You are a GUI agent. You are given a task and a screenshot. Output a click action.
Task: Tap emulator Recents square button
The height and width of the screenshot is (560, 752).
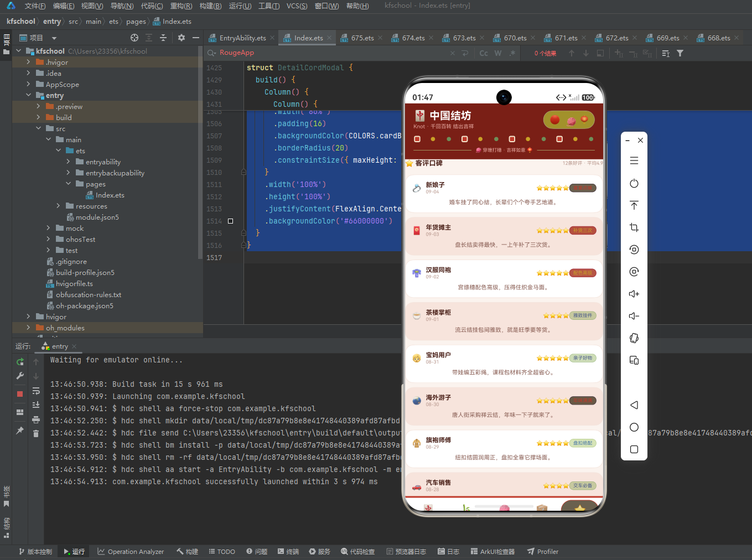pyautogui.click(x=634, y=449)
